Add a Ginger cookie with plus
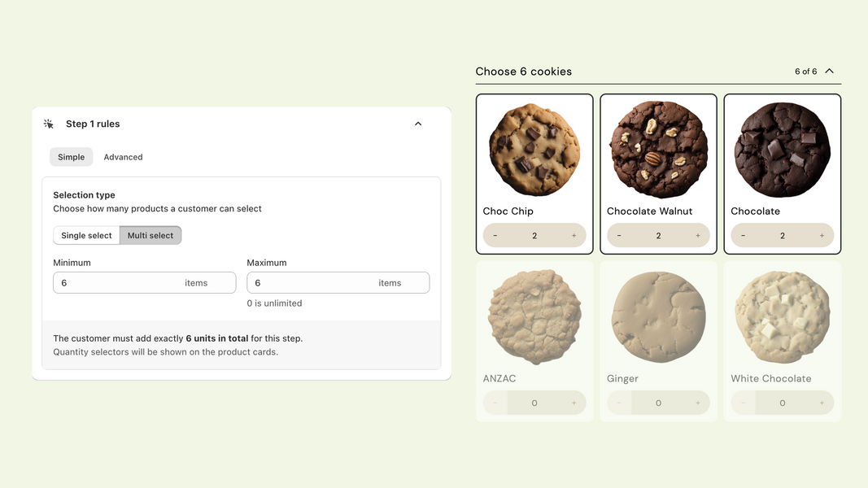 click(x=698, y=403)
